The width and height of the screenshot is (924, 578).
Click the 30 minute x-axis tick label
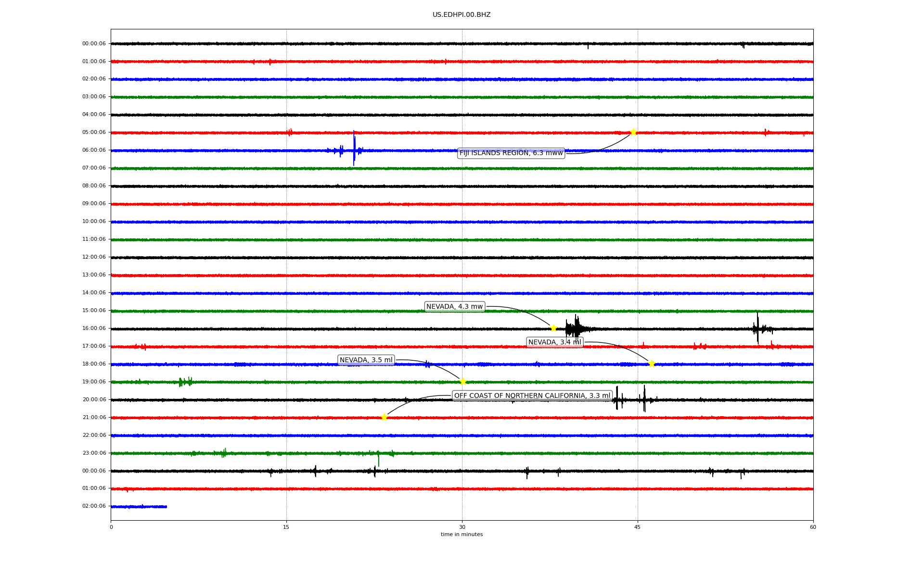462,527
